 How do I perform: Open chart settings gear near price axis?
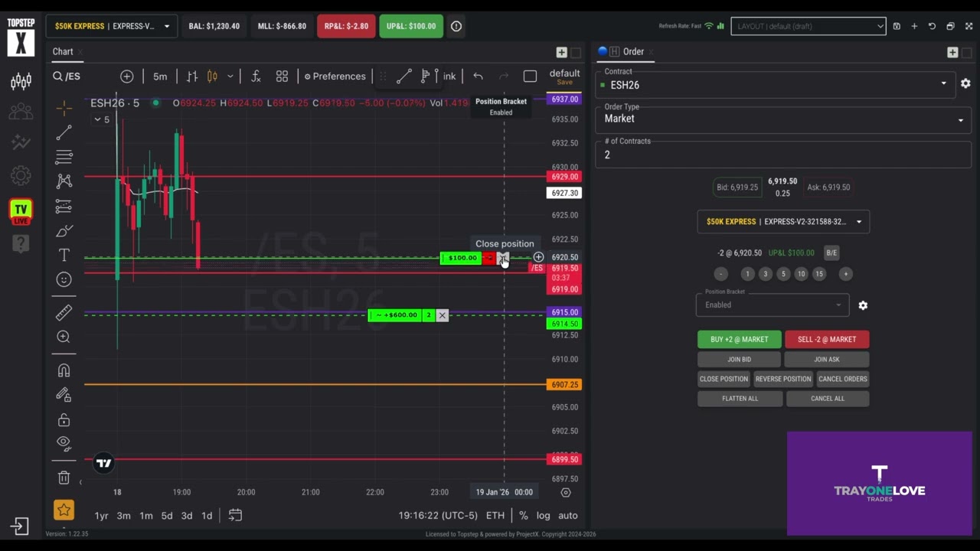(x=566, y=492)
